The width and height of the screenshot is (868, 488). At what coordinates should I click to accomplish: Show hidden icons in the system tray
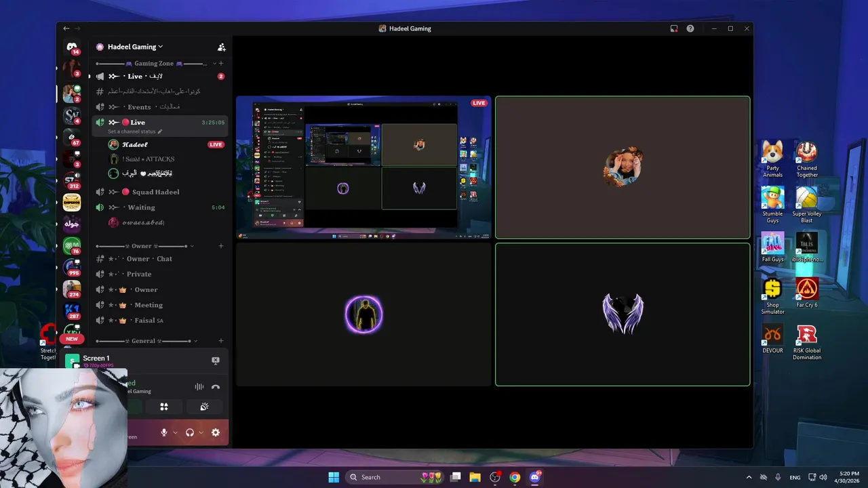click(749, 477)
